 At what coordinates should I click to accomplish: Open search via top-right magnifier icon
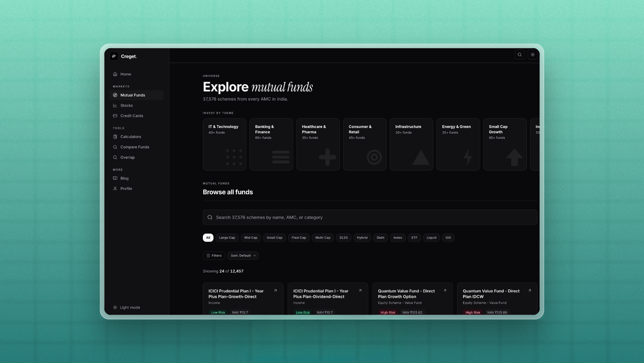(x=519, y=54)
